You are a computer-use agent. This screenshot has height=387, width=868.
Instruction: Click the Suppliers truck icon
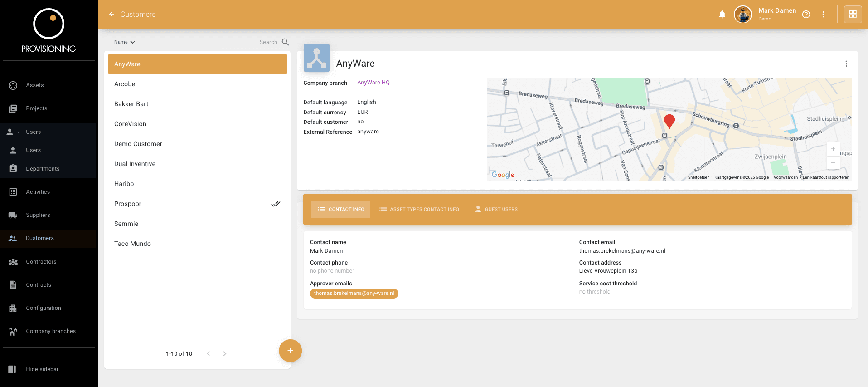pos(13,215)
